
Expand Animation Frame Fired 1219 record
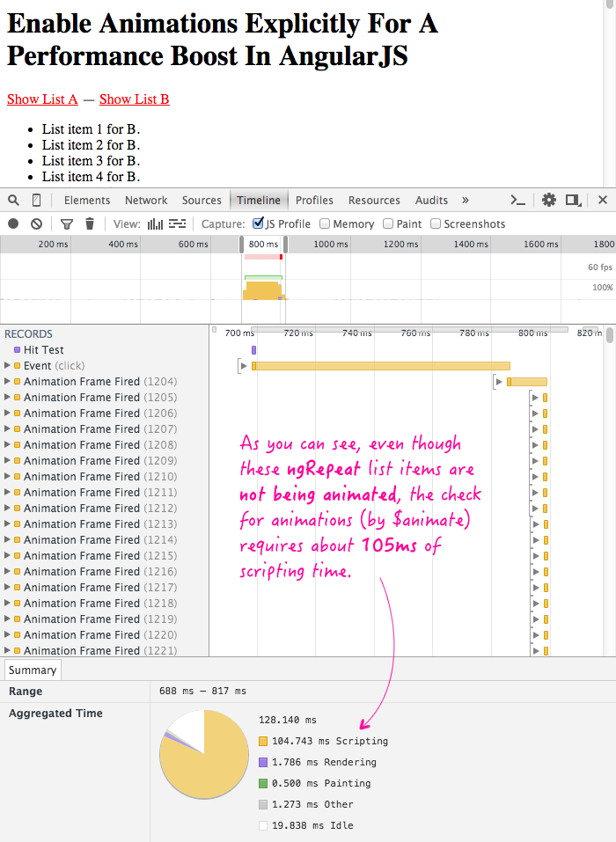[8, 619]
